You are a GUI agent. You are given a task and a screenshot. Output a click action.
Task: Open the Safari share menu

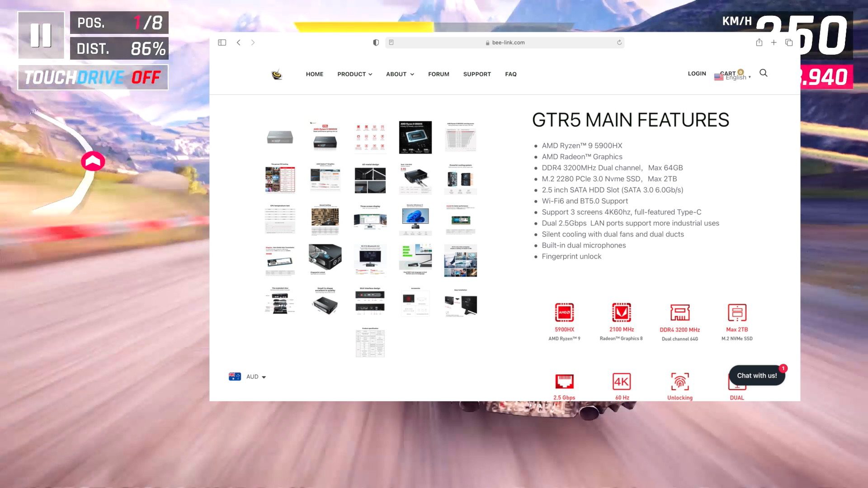click(x=759, y=42)
